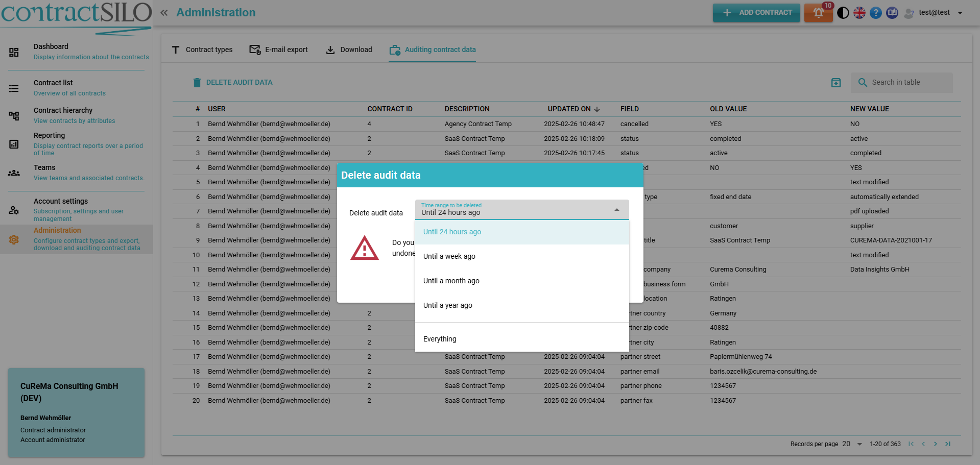The height and width of the screenshot is (465, 980).
Task: Click the UK flag language icon
Action: coord(859,13)
